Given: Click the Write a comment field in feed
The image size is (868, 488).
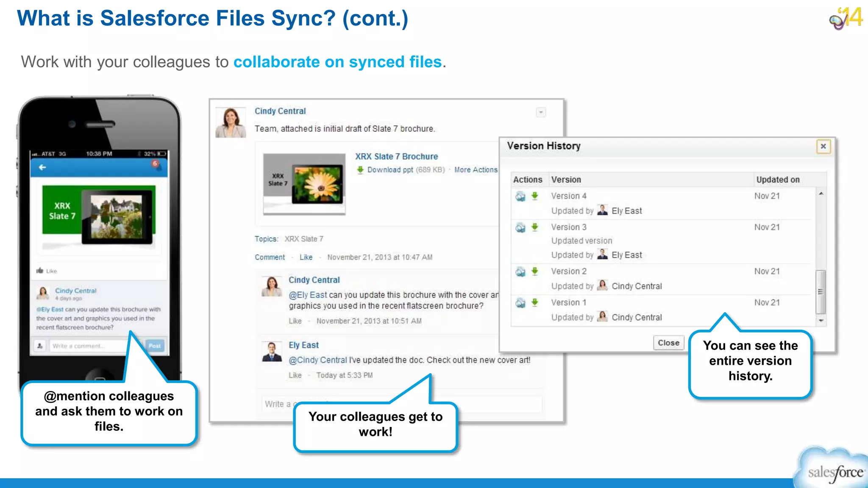Looking at the screenshot, I should pyautogui.click(x=402, y=404).
